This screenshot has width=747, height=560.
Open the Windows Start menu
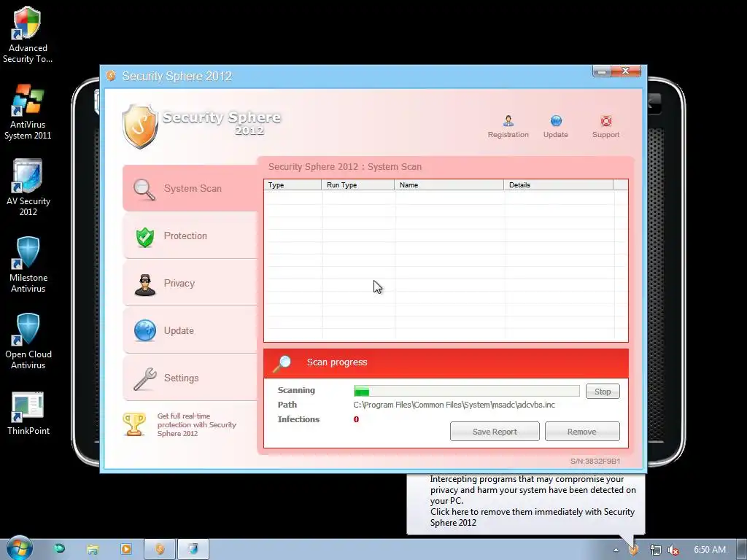[19, 548]
